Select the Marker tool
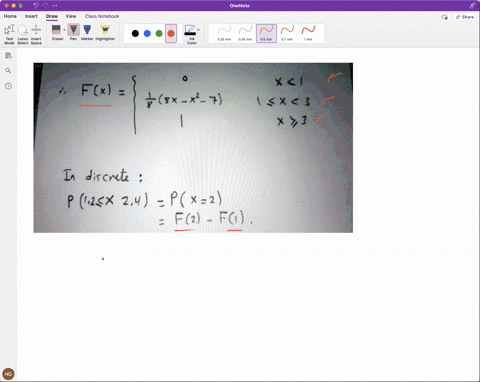The image size is (480, 382). [87, 32]
